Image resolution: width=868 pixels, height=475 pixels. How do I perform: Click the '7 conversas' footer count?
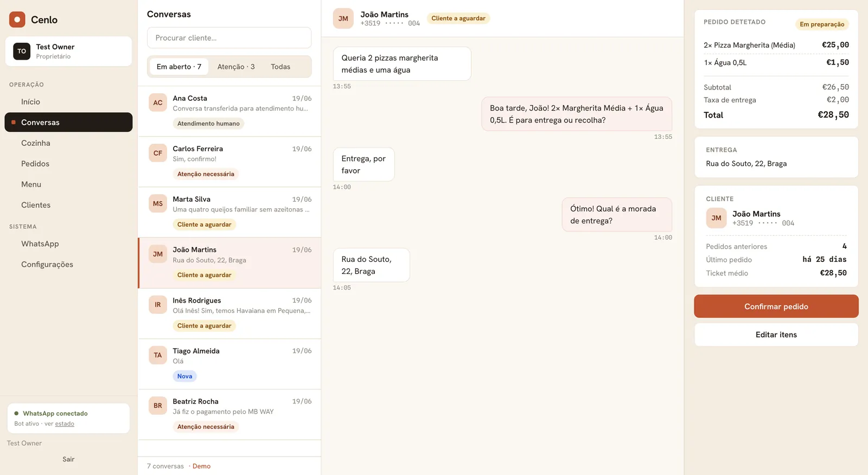coord(165,466)
